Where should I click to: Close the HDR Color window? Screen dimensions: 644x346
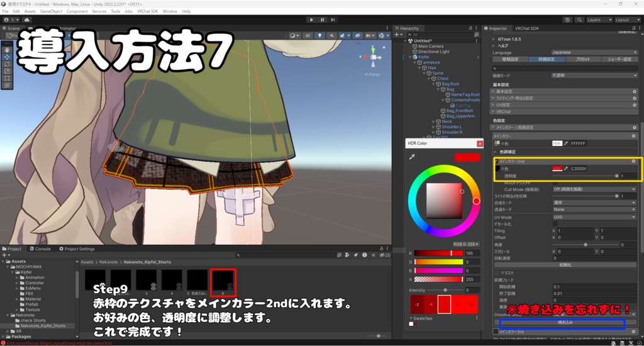pos(479,143)
